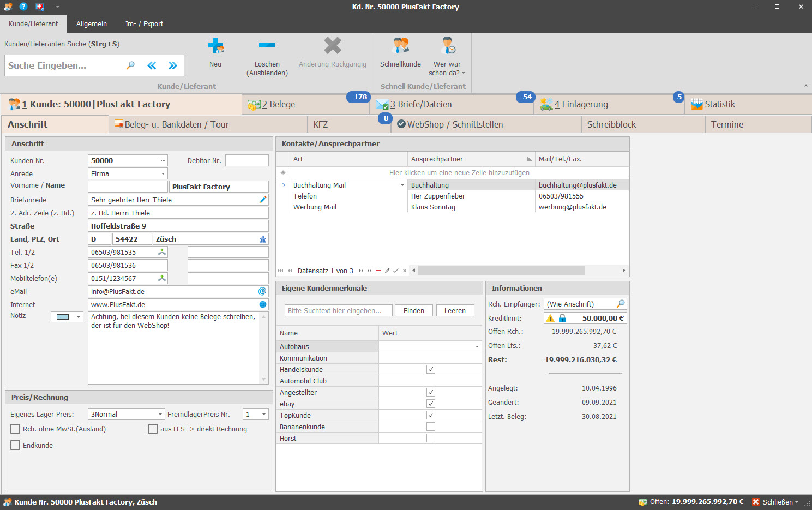Switch to the Statistik tab
Screen dimensions: 812x510
[x=748, y=104]
